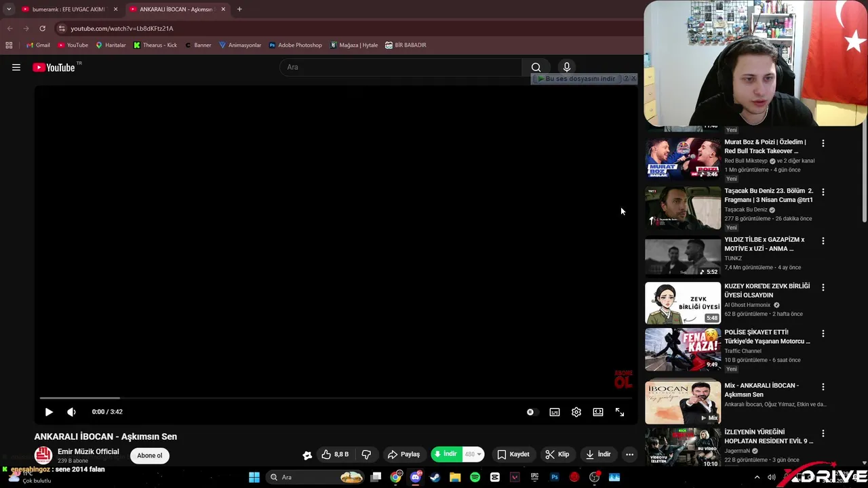
Task: Click the Bu ses dosyasını indir bar
Action: click(x=577, y=79)
